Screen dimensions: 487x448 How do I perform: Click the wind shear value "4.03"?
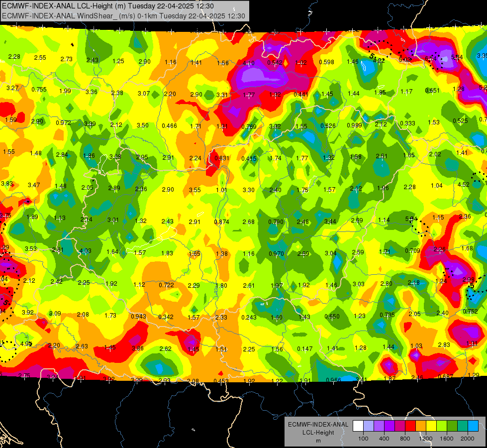click(x=86, y=251)
